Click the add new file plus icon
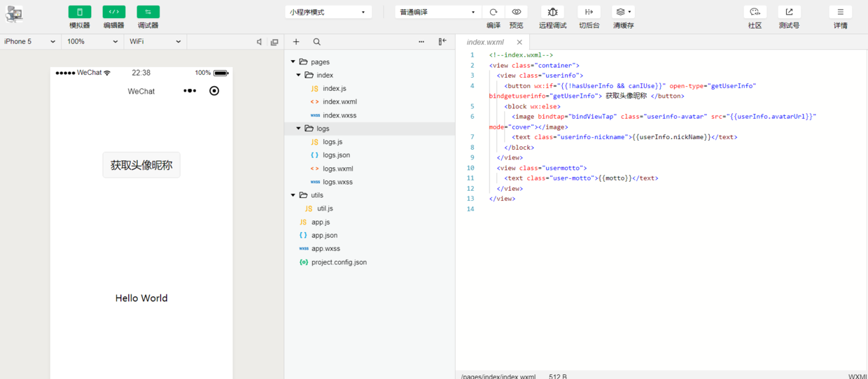Image resolution: width=868 pixels, height=379 pixels. [296, 42]
